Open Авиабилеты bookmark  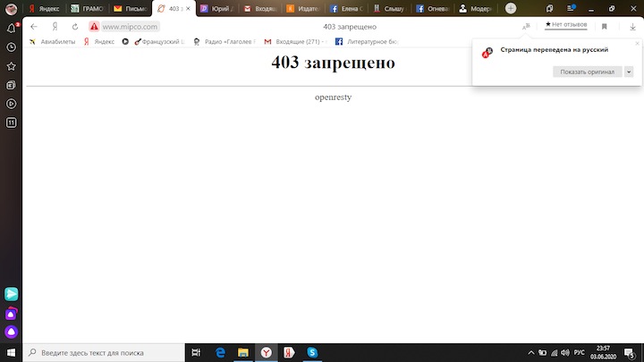coord(52,41)
